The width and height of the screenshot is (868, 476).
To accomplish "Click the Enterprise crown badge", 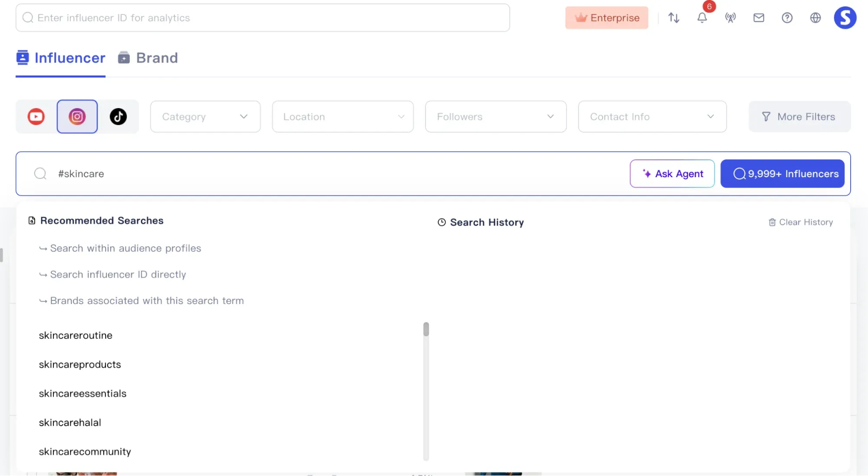I will [x=607, y=18].
